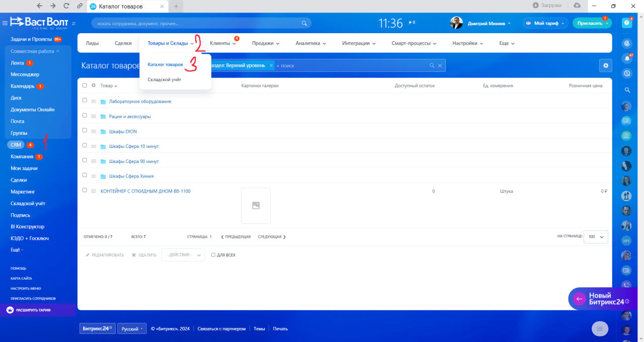Open grid column settings gear near Товар
The height and width of the screenshot is (342, 644).
[94, 85]
